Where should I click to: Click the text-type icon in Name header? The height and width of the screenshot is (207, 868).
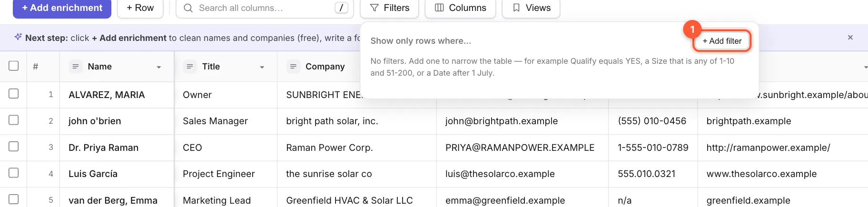[x=75, y=67]
